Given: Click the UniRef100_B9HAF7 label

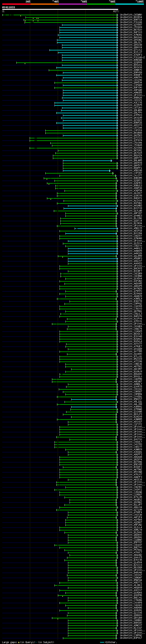Looking at the screenshot, I should coord(131,75).
